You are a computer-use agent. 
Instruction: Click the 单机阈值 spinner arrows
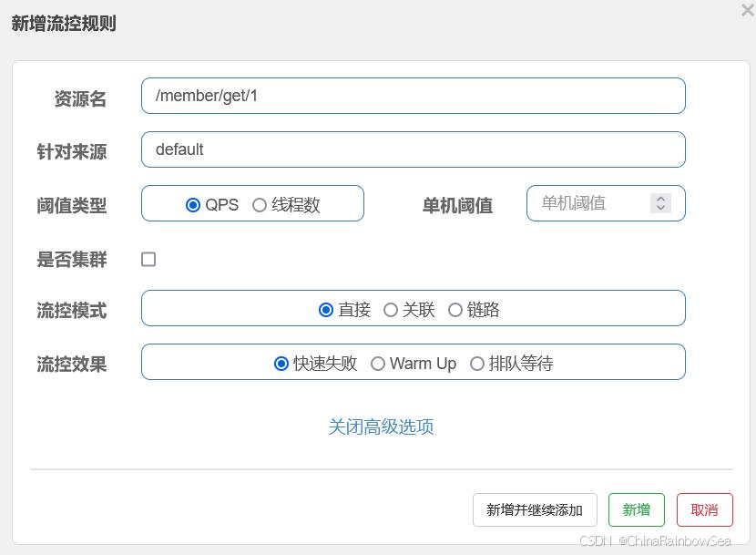[660, 203]
